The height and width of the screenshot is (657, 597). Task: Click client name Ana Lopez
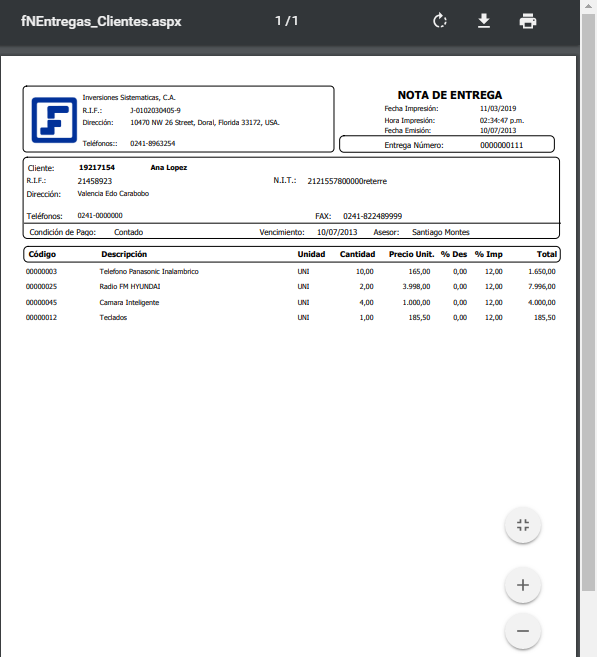168,168
